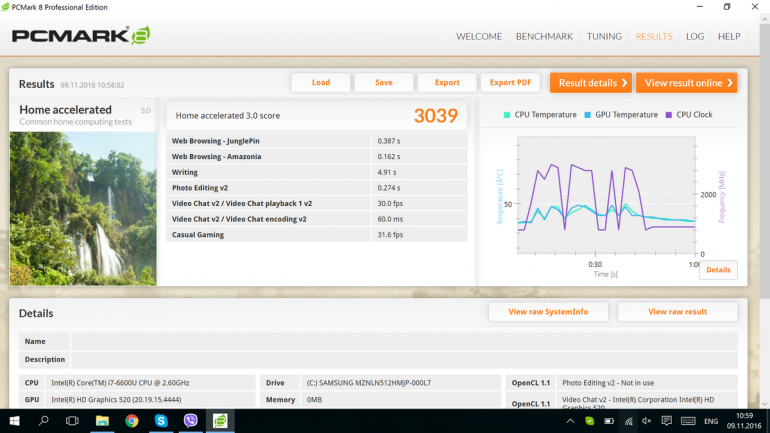Select PCMark 8 taskbar icon

coord(220,421)
